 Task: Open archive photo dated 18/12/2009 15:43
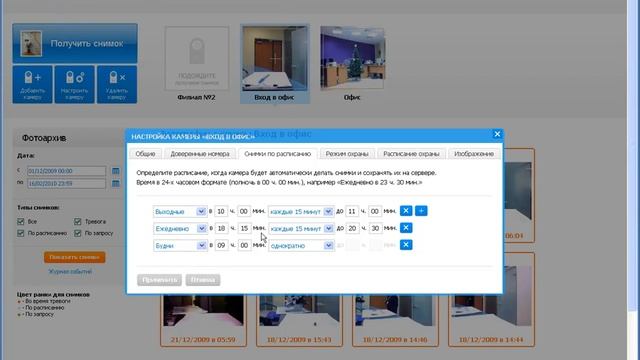[299, 320]
